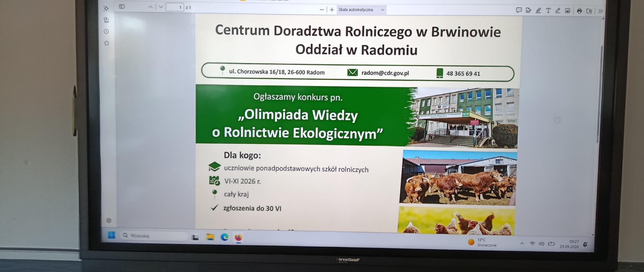The image size is (644, 272).
Task: Open battery status tray icon
Action: pyautogui.click(x=551, y=244)
